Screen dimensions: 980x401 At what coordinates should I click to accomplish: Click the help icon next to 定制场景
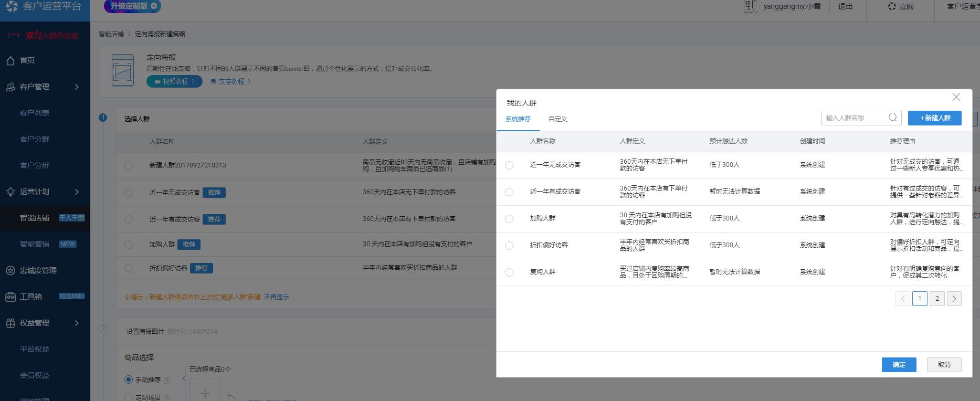167,398
